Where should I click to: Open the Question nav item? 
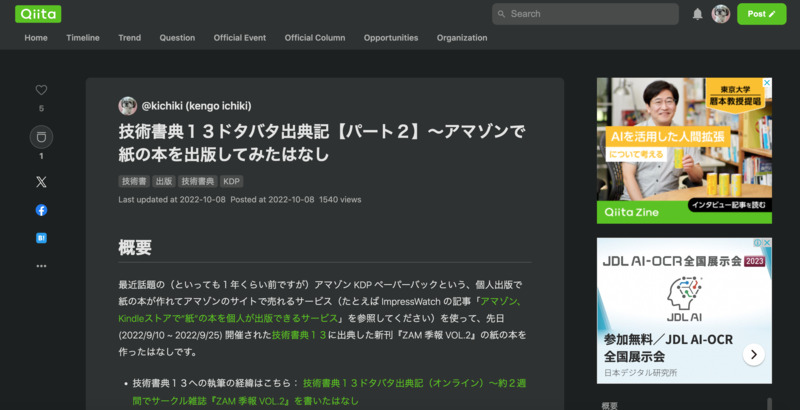[177, 38]
